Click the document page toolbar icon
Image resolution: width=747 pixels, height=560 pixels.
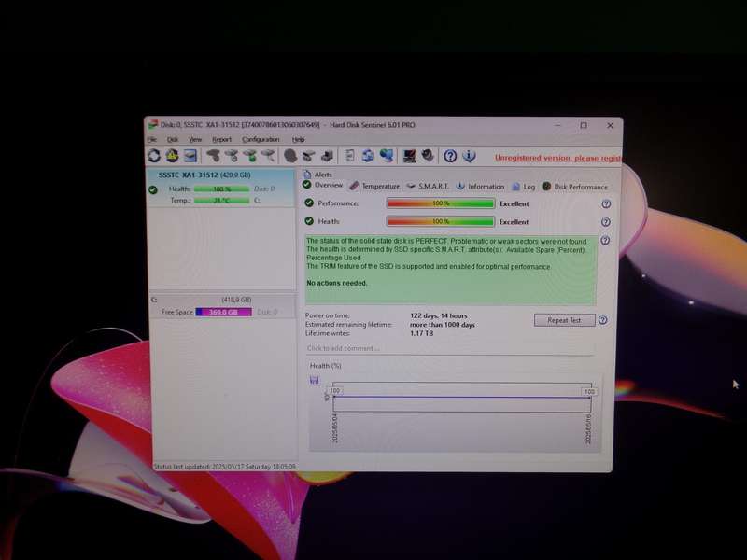(x=349, y=156)
